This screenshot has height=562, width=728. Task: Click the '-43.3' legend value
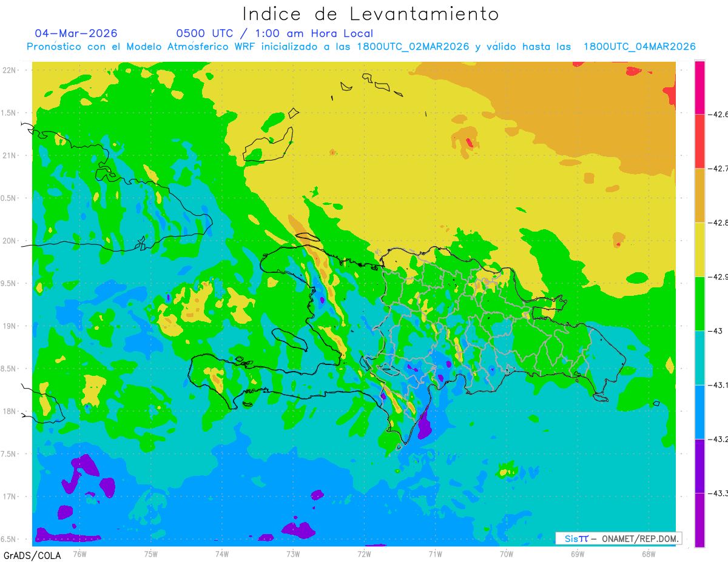tap(718, 493)
